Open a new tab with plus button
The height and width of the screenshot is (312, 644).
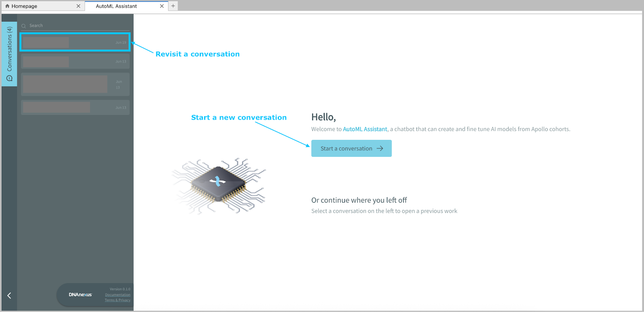coord(173,6)
